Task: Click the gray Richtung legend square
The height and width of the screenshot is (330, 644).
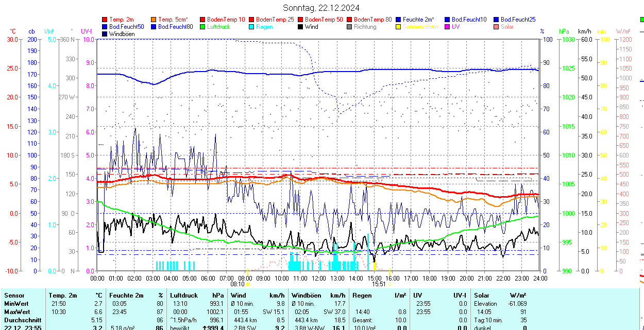Action: tap(349, 27)
